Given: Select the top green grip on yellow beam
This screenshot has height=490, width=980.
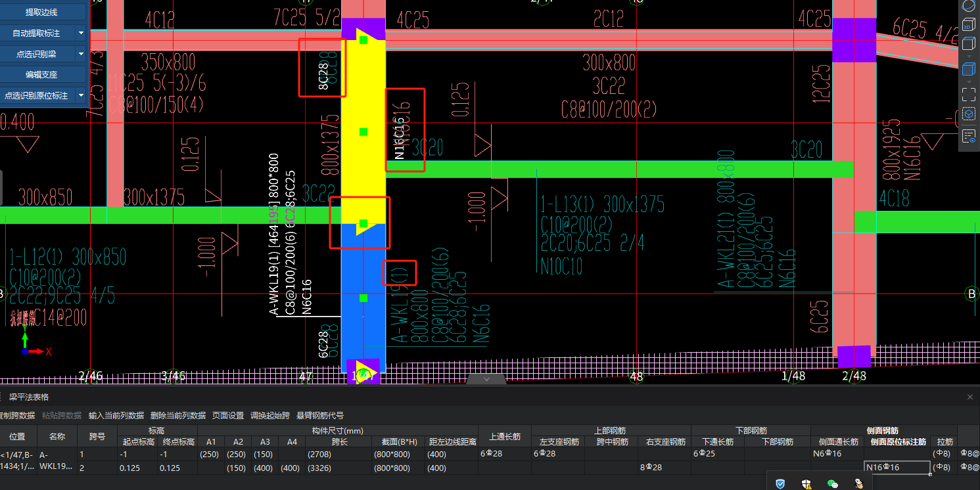Looking at the screenshot, I should tap(363, 40).
